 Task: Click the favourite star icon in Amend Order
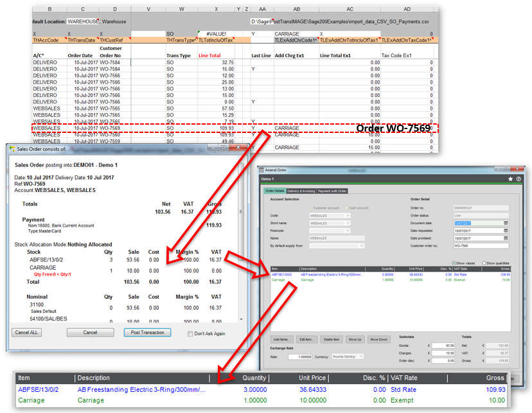pyautogui.click(x=510, y=179)
